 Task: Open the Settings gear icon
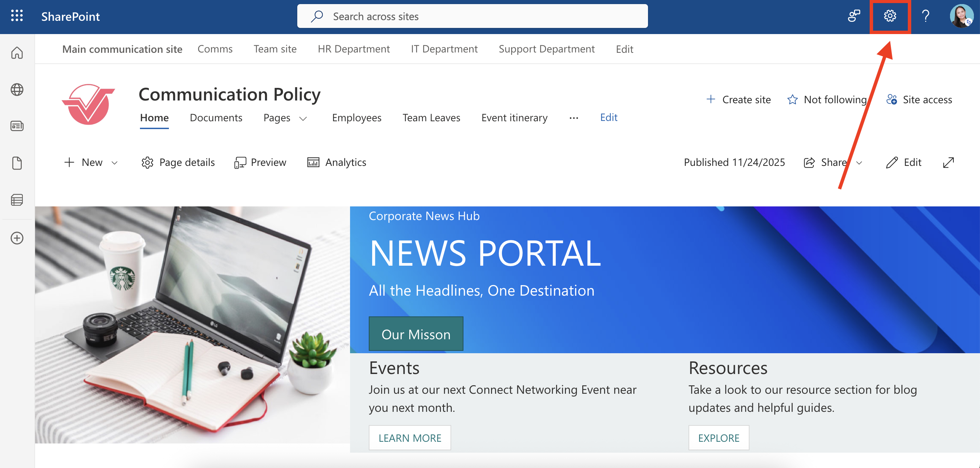coord(889,16)
